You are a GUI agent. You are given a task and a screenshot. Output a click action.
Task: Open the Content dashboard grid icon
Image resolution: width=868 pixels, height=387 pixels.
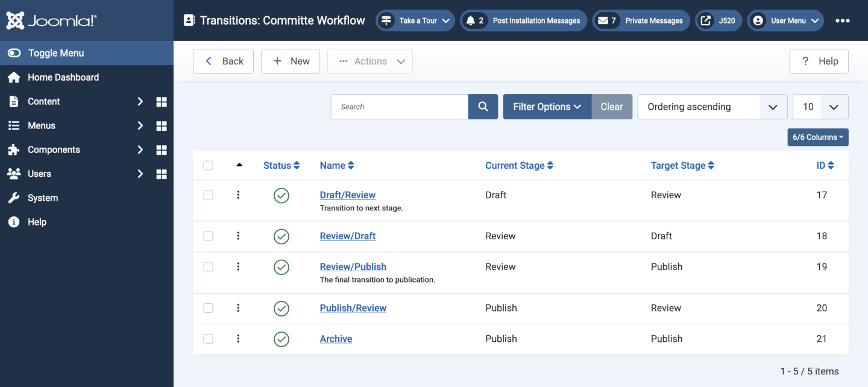(x=161, y=101)
